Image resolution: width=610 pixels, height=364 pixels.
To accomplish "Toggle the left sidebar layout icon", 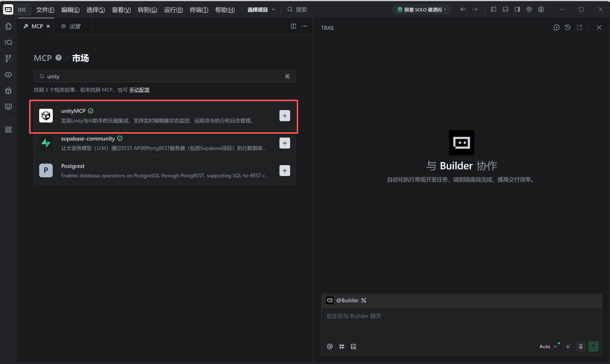I will pos(494,9).
